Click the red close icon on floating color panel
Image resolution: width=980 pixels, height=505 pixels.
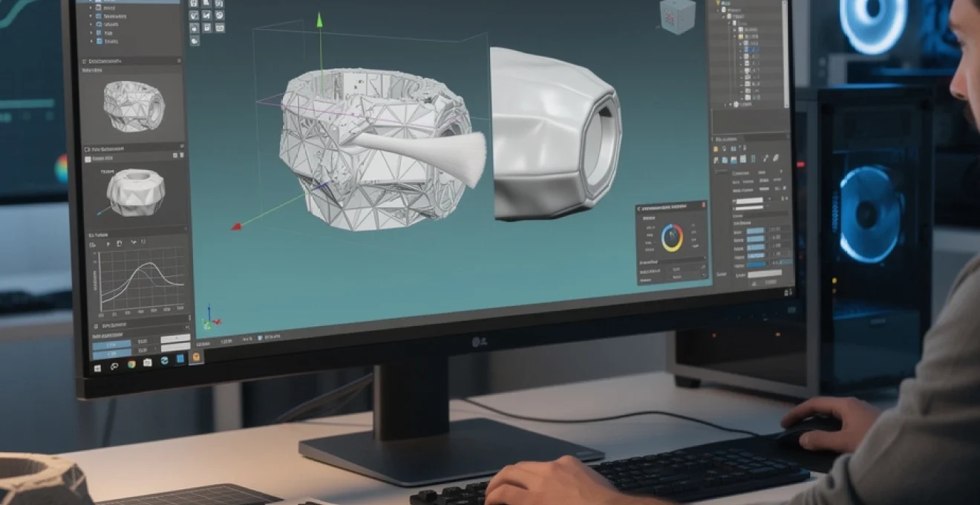702,206
